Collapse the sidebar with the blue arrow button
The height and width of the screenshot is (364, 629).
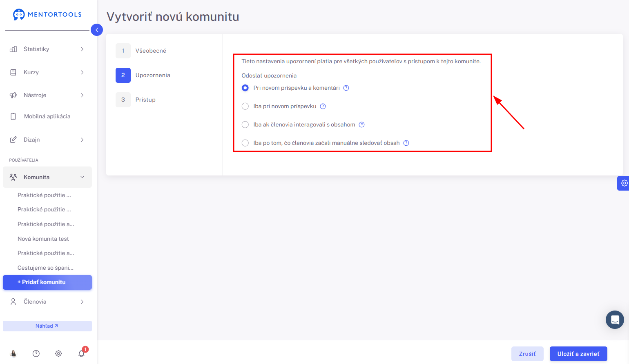tap(97, 30)
